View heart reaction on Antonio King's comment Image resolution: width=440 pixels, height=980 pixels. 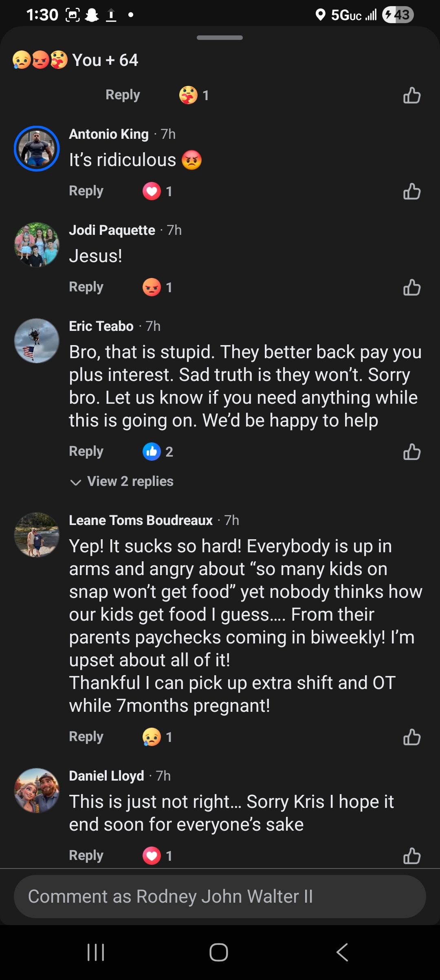157,191
